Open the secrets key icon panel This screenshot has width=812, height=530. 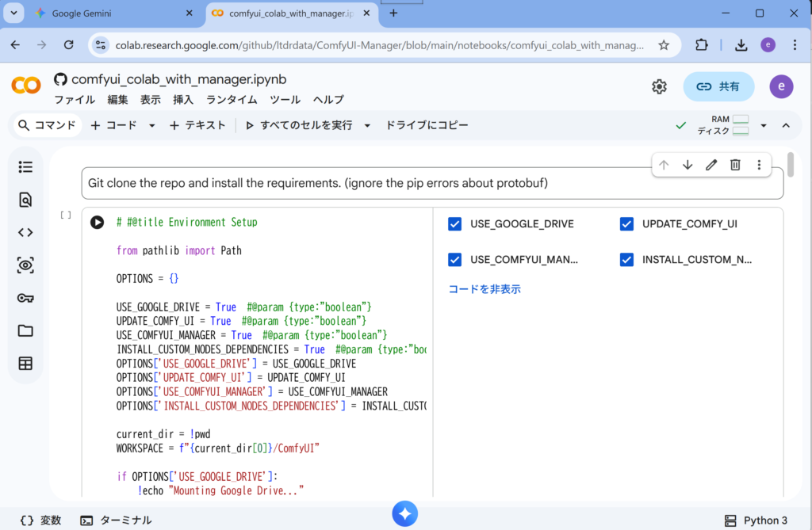(25, 298)
